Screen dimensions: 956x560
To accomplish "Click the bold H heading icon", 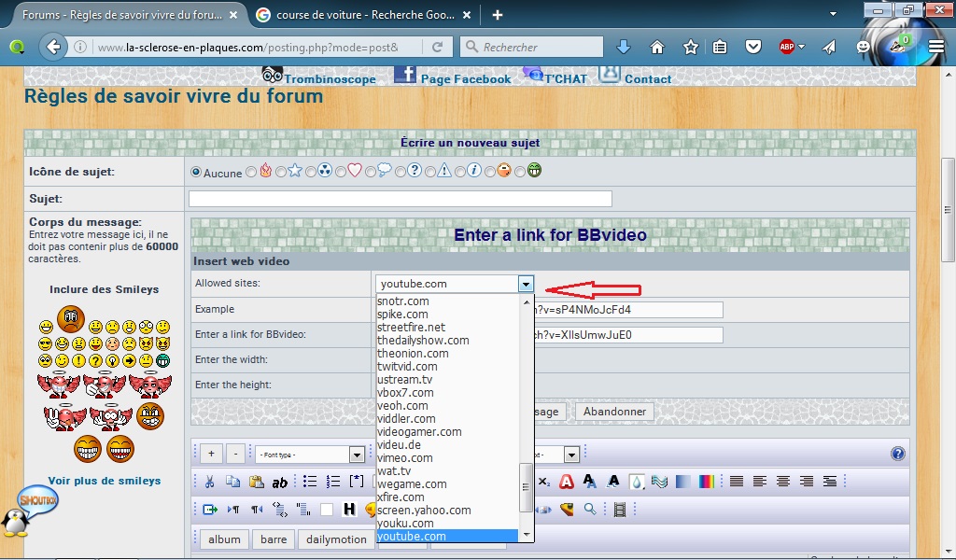I will pos(349,509).
